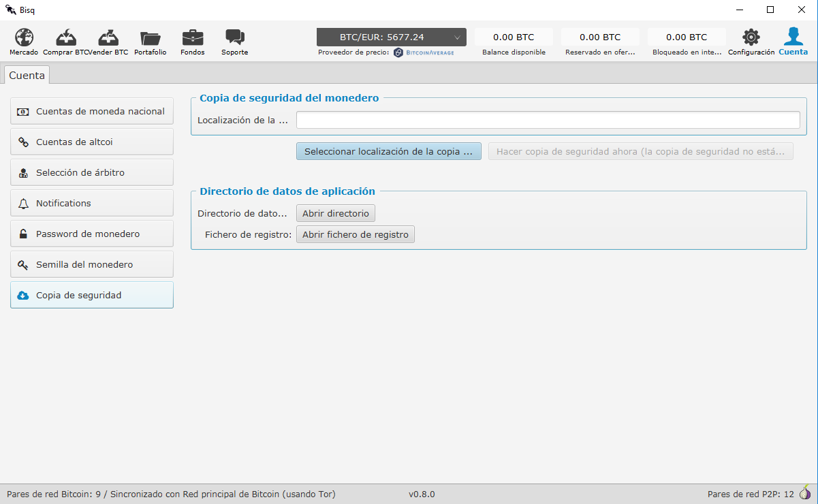Open Password de monedero section
818x504 pixels.
[x=92, y=234]
